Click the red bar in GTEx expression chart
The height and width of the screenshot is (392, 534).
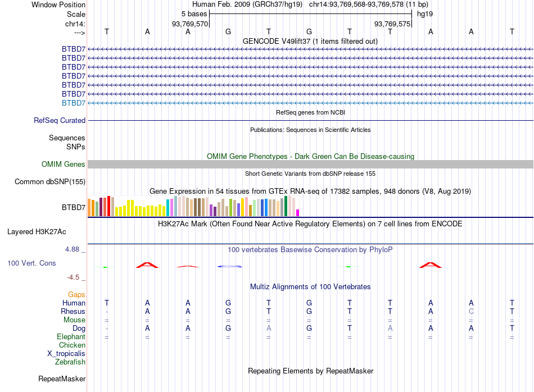108,206
